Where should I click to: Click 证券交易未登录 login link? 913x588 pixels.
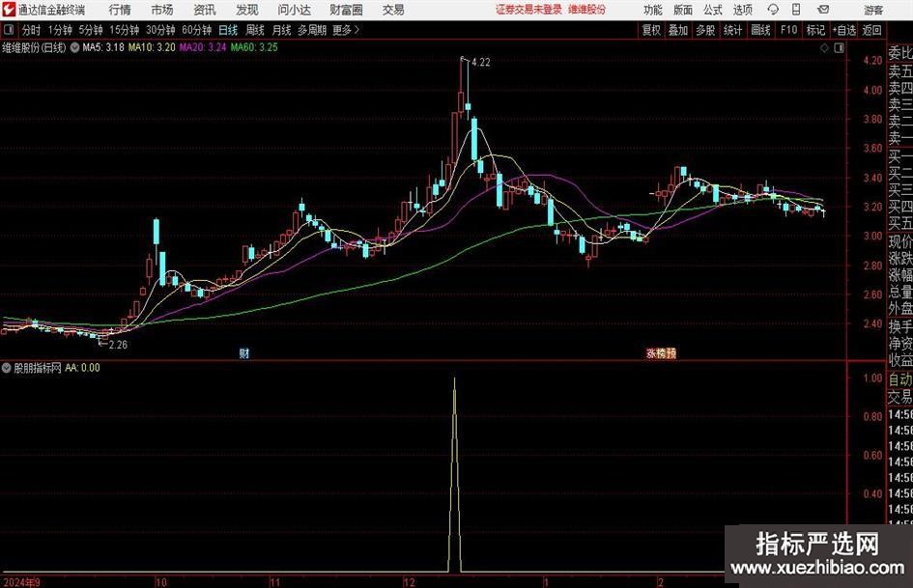[528, 10]
